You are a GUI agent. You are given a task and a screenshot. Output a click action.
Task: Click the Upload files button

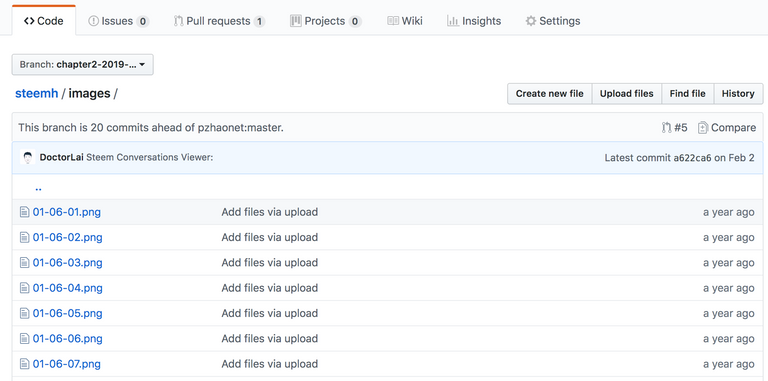[626, 94]
